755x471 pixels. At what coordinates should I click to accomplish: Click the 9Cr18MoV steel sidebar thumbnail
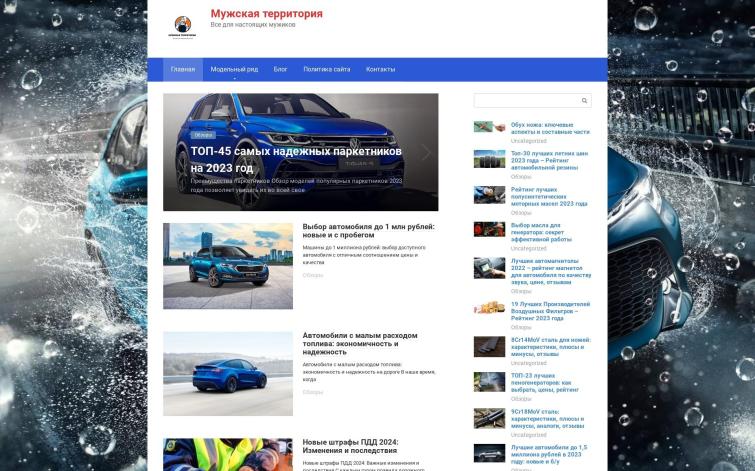[489, 418]
